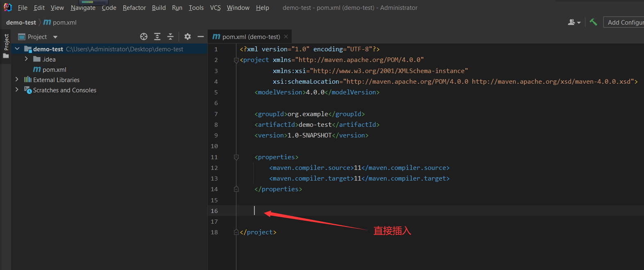The height and width of the screenshot is (270, 644).
Task: Open the Help menu
Action: tap(263, 8)
